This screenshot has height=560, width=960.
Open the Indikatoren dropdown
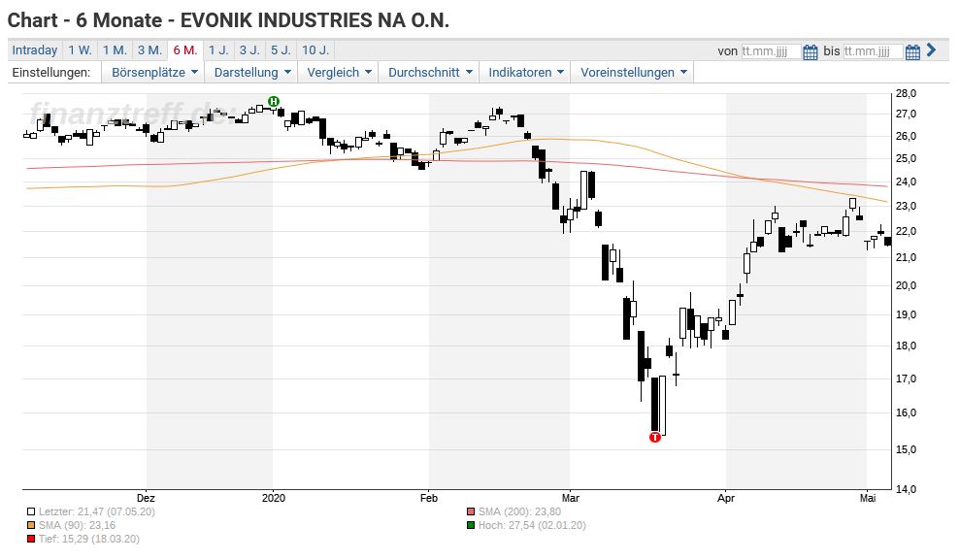(525, 72)
